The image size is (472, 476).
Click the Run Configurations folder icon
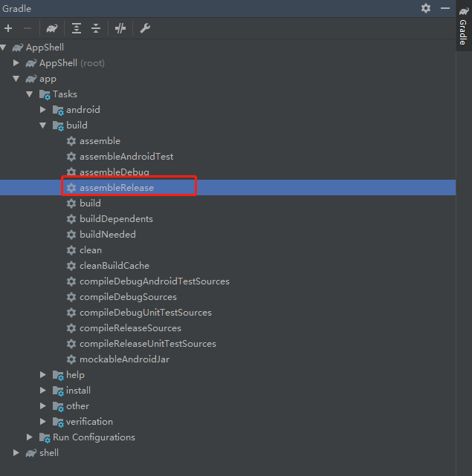point(45,437)
